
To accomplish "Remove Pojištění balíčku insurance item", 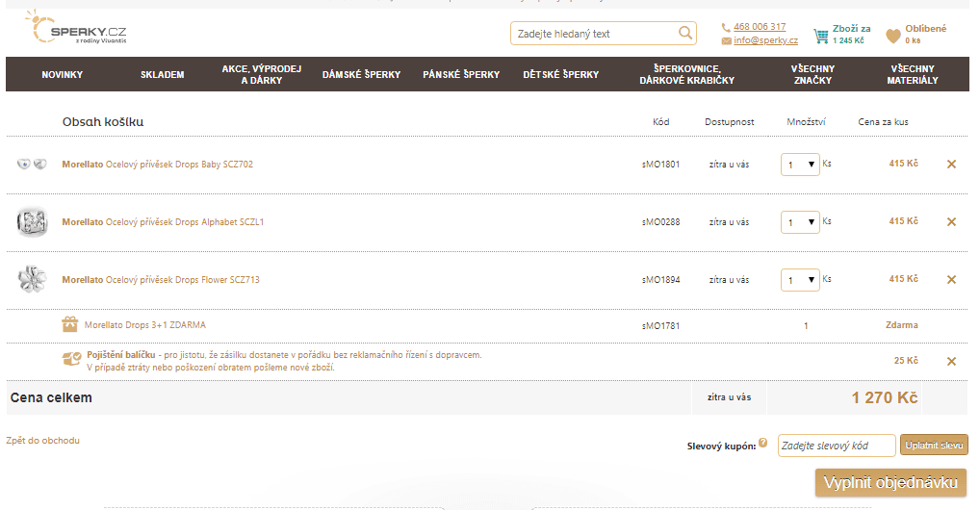I will pyautogui.click(x=951, y=361).
